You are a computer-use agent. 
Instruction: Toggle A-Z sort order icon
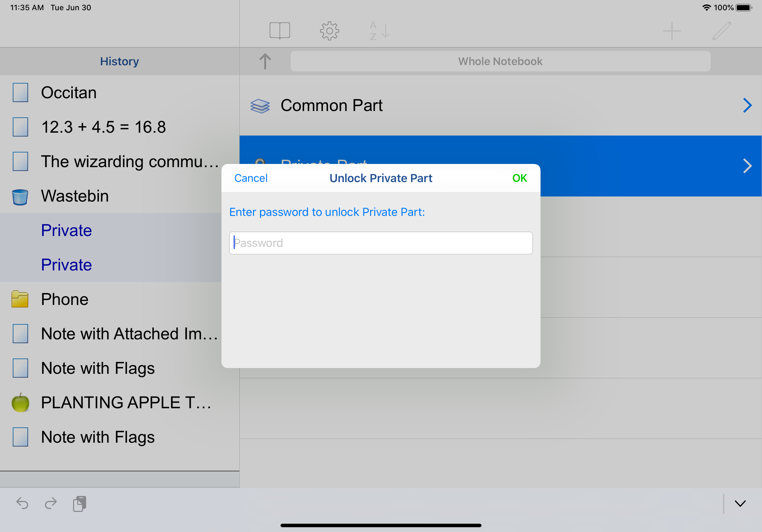(x=380, y=31)
